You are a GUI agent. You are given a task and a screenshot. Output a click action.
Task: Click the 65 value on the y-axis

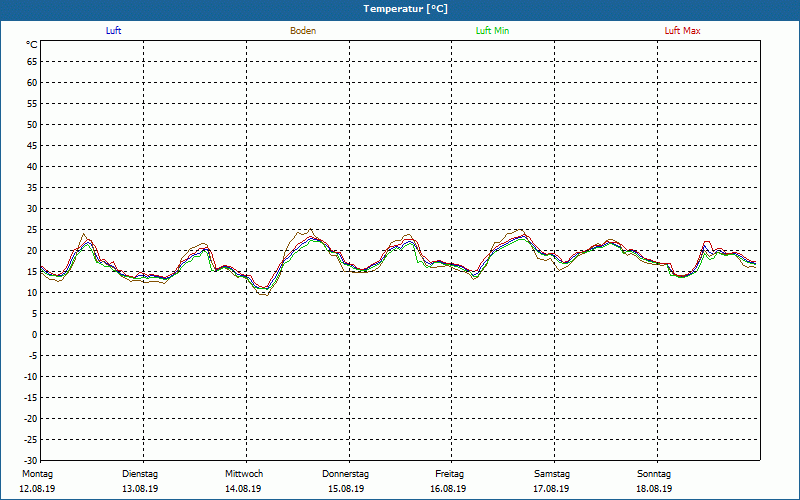coord(32,62)
